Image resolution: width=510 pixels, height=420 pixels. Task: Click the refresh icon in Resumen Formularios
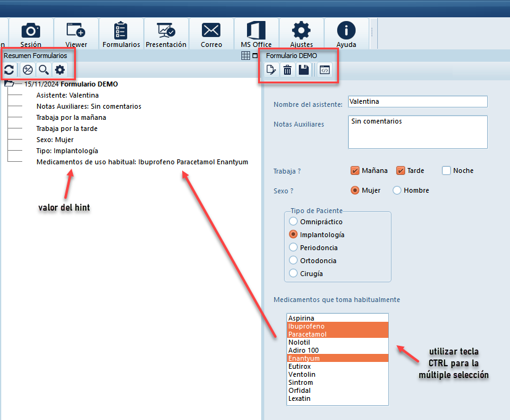9,70
